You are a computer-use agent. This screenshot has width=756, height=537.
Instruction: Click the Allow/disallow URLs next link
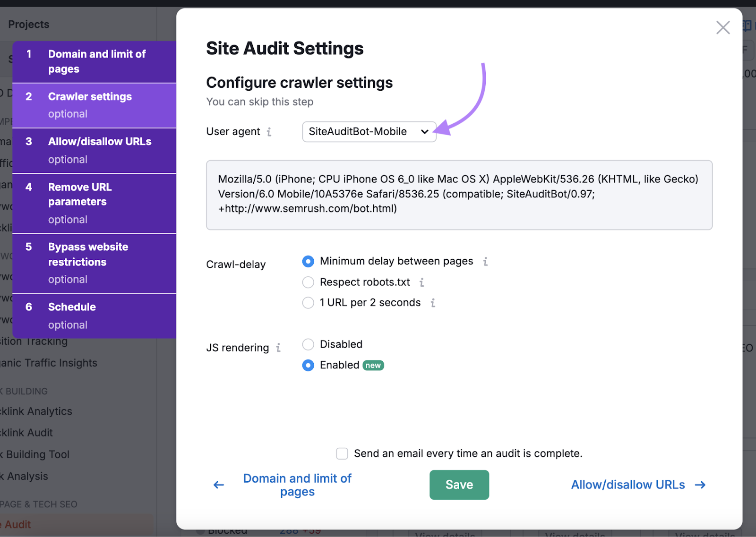tap(627, 485)
